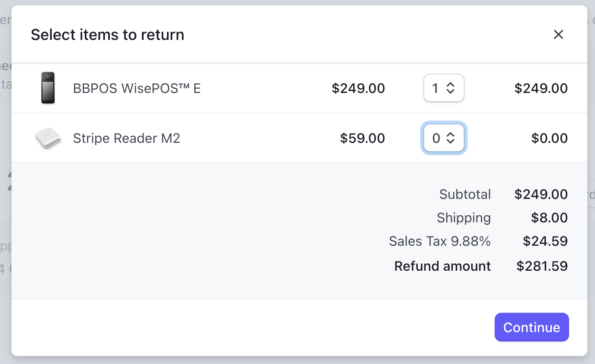The width and height of the screenshot is (595, 364).
Task: Click the BBPOS WisePOS E $249.00 line total
Action: coord(541,88)
